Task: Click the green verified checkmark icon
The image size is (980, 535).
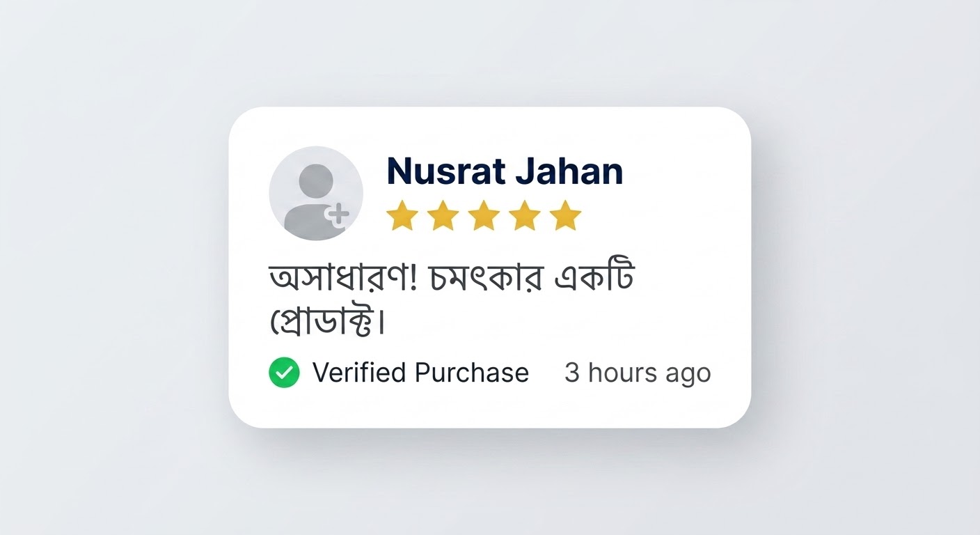Action: point(284,373)
